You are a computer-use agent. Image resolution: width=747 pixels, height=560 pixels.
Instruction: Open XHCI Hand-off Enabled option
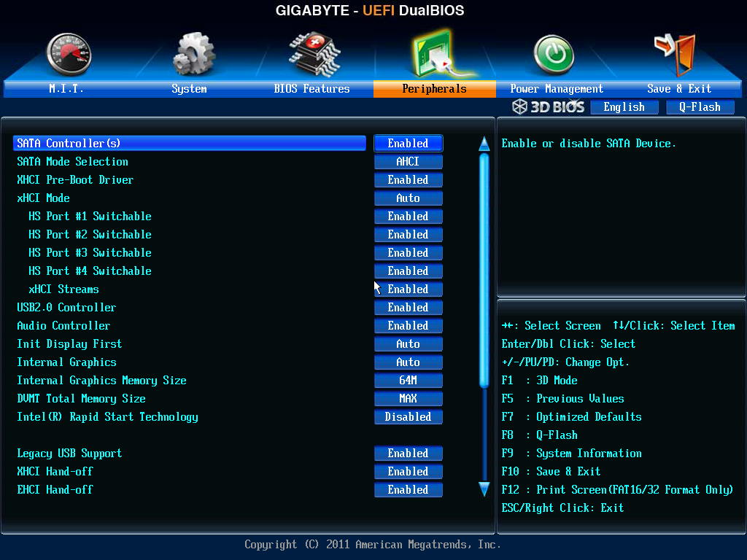point(409,472)
